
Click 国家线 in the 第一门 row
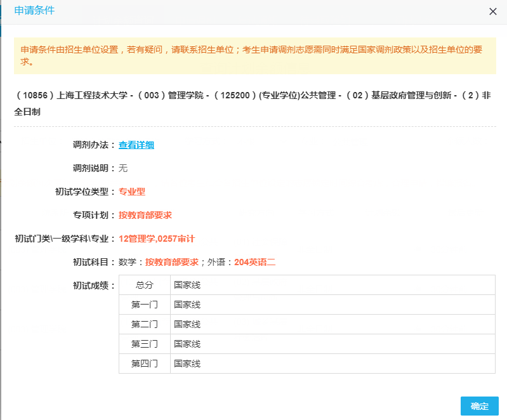187,305
